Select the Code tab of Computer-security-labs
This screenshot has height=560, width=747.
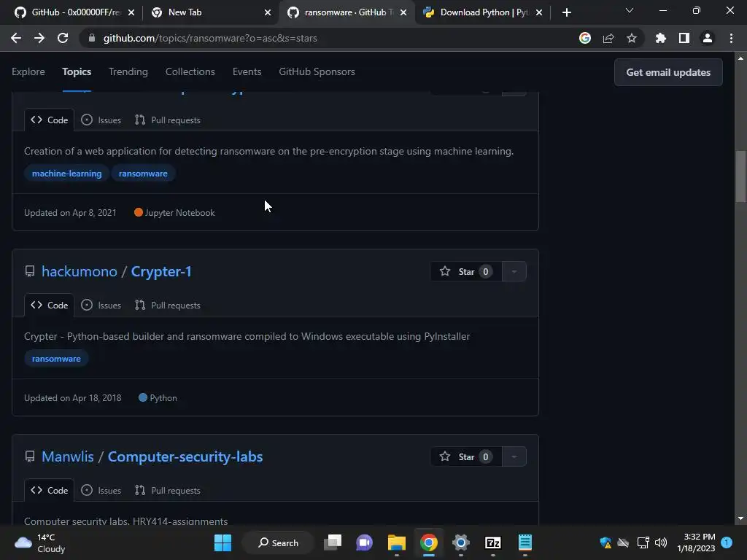tap(49, 491)
